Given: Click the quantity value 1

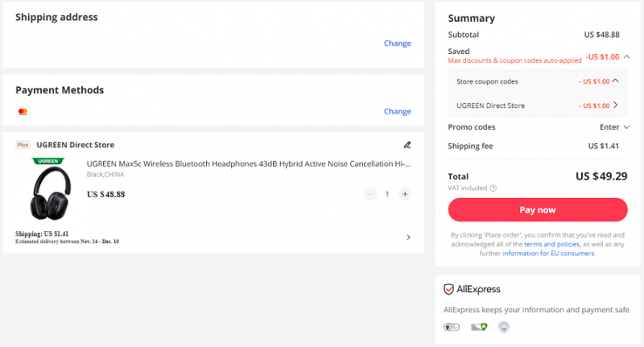Looking at the screenshot, I should point(387,194).
